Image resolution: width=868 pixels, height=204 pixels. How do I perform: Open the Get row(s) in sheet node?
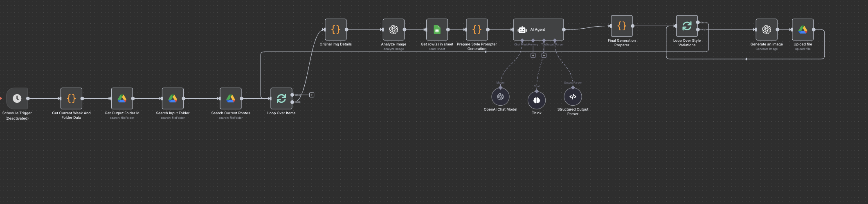point(437,29)
